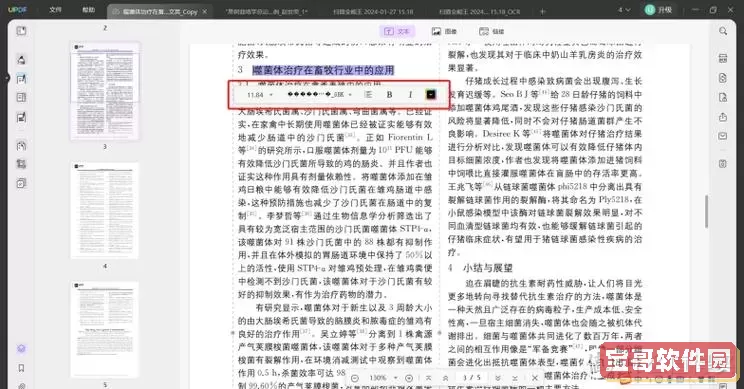Close the bottom page navigation bar
This screenshot has width=744, height=389.
(x=535, y=378)
